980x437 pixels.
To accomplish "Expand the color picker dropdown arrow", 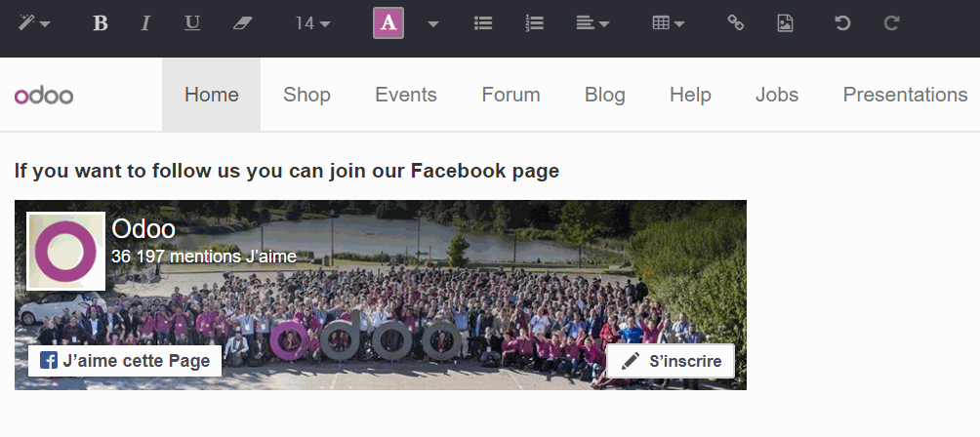I will [433, 23].
